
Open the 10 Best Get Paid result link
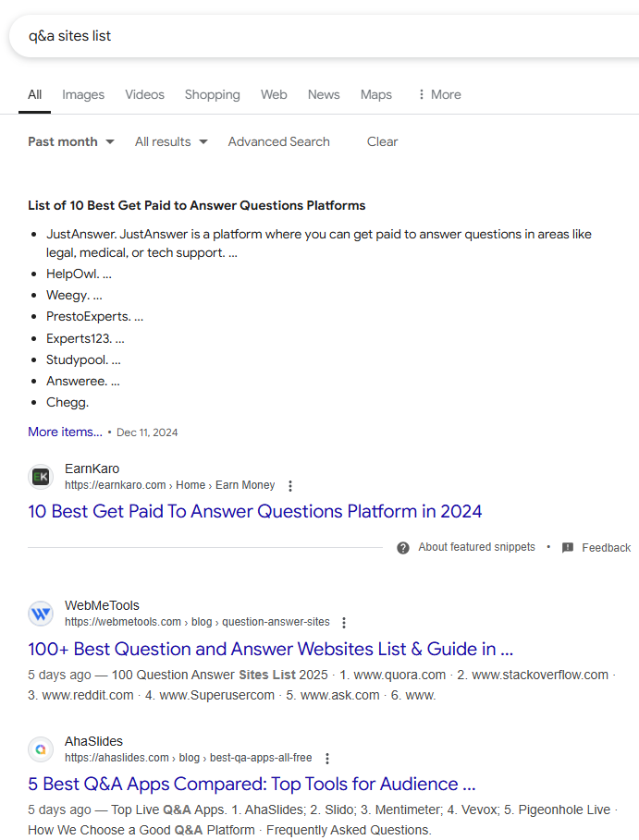tap(254, 511)
